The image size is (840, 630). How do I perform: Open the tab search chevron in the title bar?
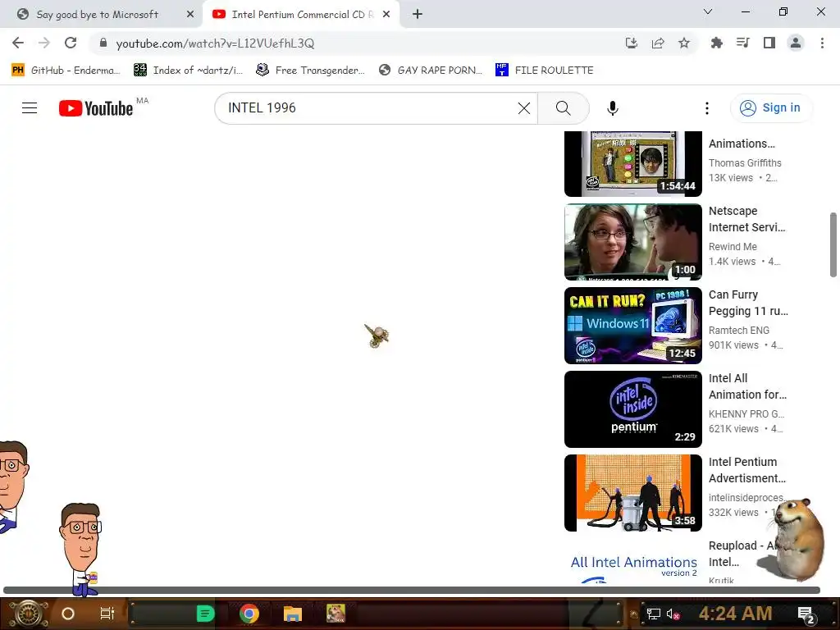pos(708,11)
